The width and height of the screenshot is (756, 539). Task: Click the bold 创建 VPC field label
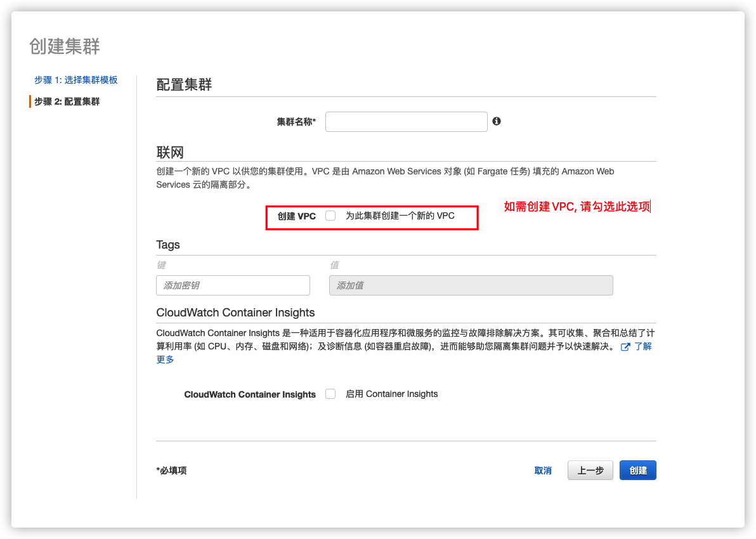[296, 216]
